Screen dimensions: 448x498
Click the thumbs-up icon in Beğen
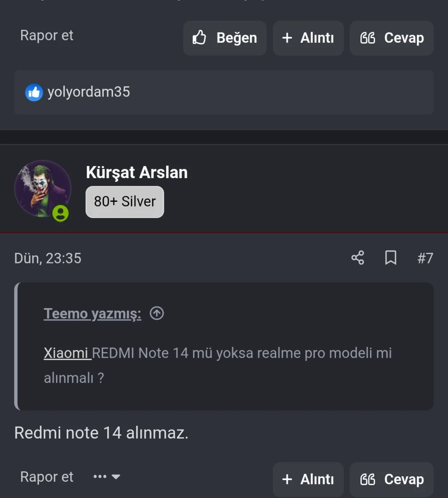tap(199, 37)
